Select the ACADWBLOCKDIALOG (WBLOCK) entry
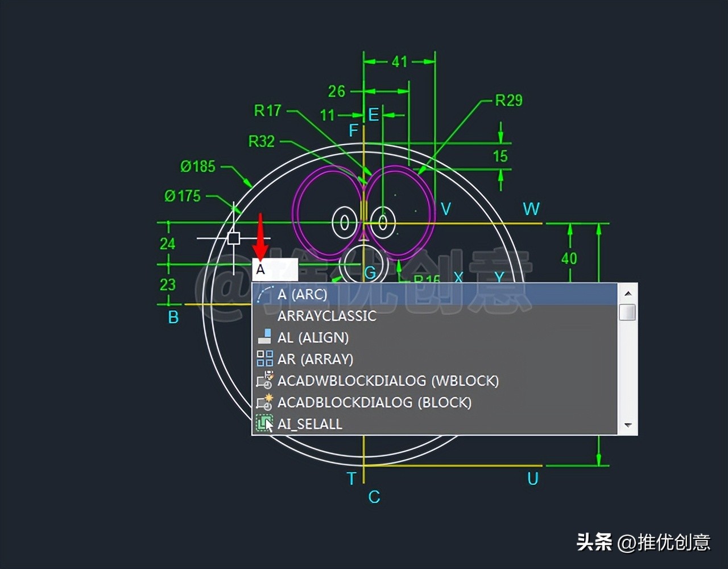The width and height of the screenshot is (728, 569). point(388,381)
